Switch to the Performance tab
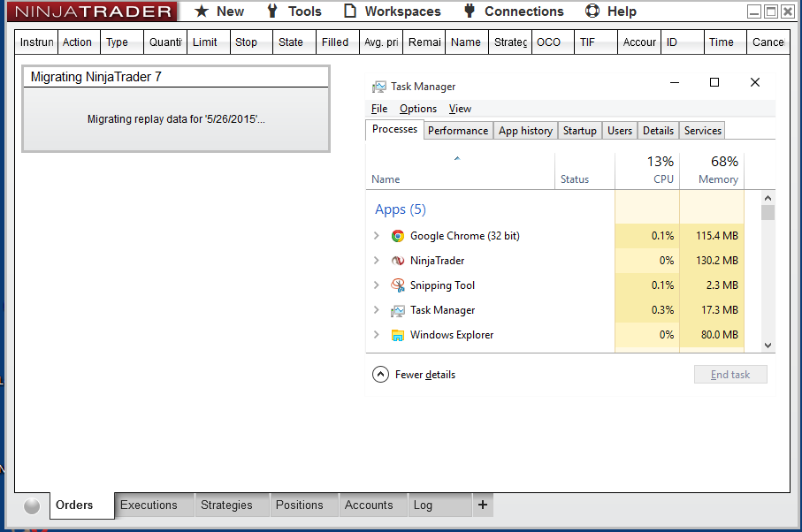 pyautogui.click(x=458, y=131)
